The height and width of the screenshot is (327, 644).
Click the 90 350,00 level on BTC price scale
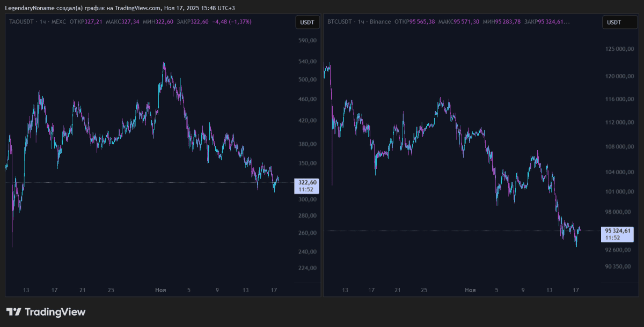click(x=620, y=266)
